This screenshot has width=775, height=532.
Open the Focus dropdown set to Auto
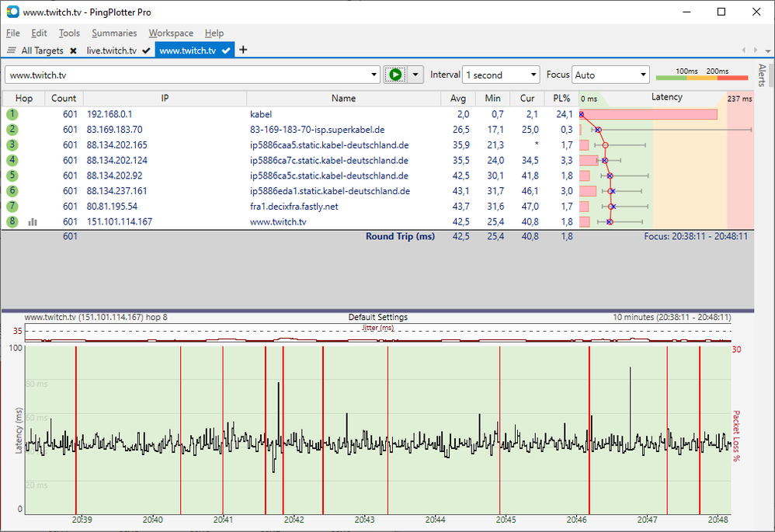(x=610, y=75)
